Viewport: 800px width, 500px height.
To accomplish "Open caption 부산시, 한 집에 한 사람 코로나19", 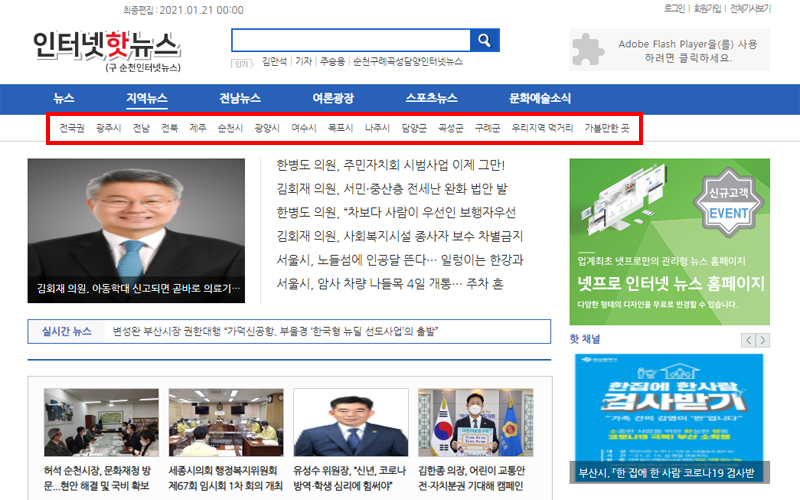I will point(666,473).
